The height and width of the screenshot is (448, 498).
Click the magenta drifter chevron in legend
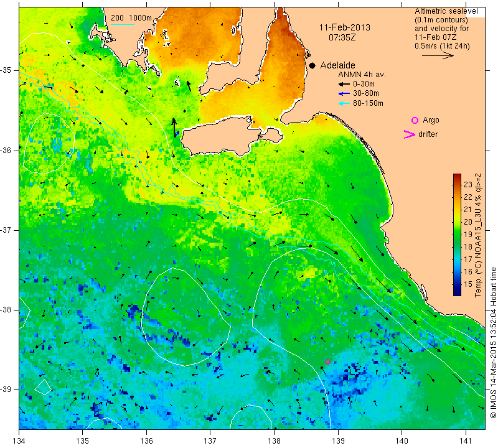click(x=410, y=134)
